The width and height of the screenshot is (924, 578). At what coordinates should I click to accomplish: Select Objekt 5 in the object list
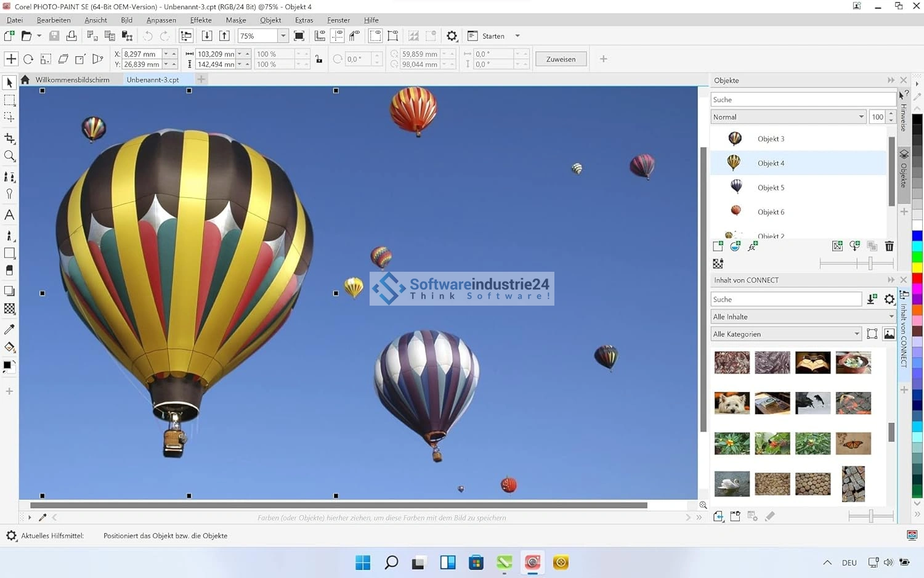771,187
